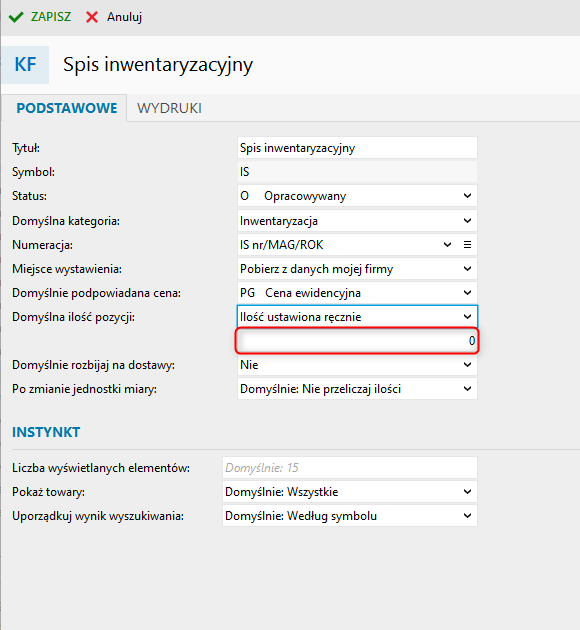Expand Domyślnie rozbijaj na dostawy dropdown
Viewport: 580px width, 630px height.
click(467, 365)
